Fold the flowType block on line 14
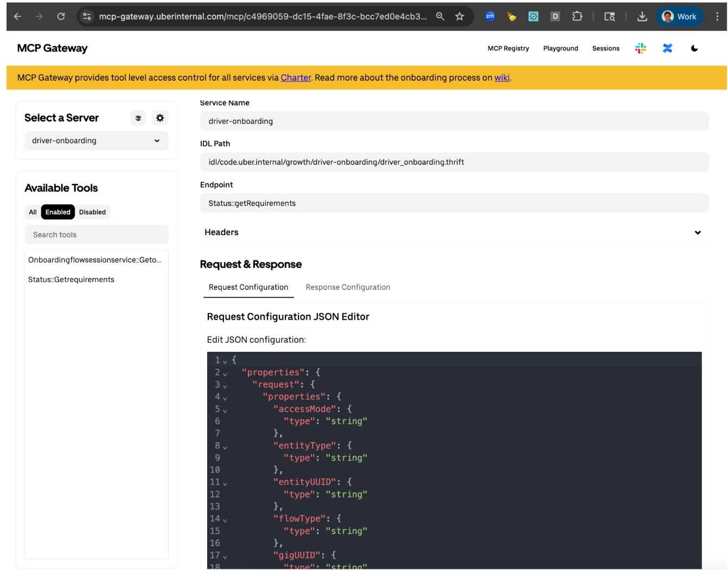Screen dimensions: 728x570 pyautogui.click(x=225, y=520)
